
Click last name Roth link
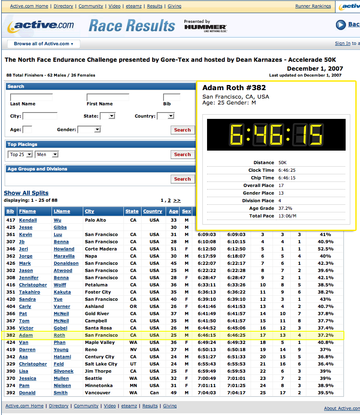[x=59, y=335]
